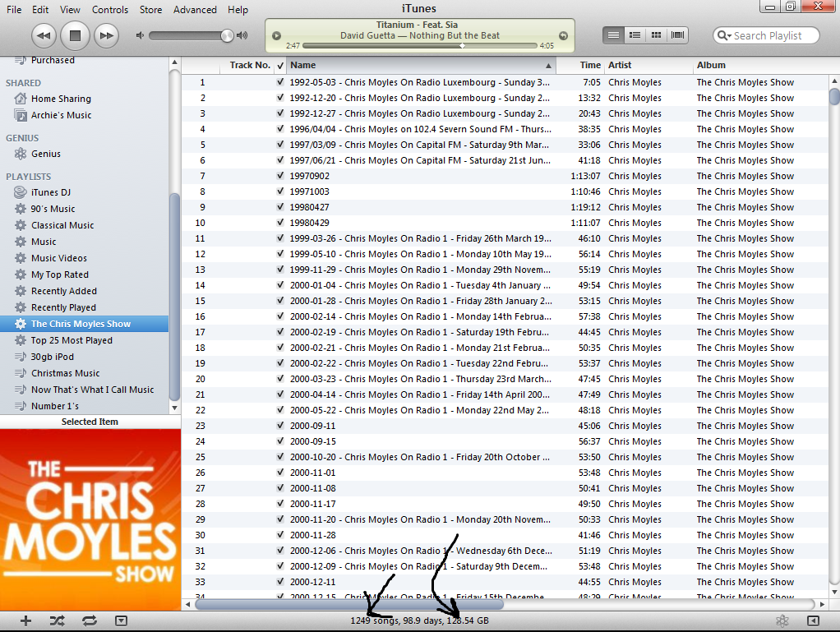The height and width of the screenshot is (632, 840).
Task: Sort by Artist column
Action: click(648, 66)
